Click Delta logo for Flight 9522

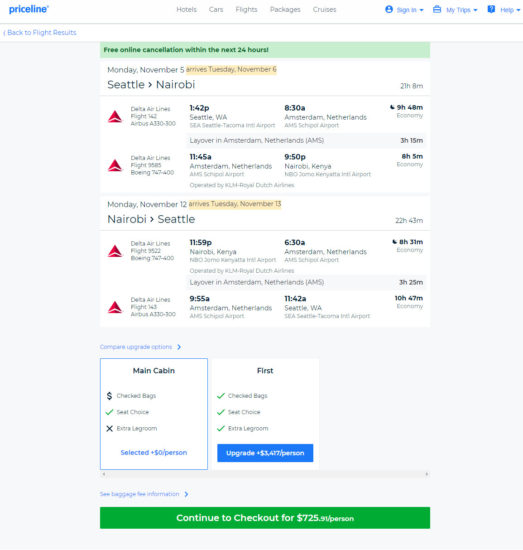tap(115, 251)
